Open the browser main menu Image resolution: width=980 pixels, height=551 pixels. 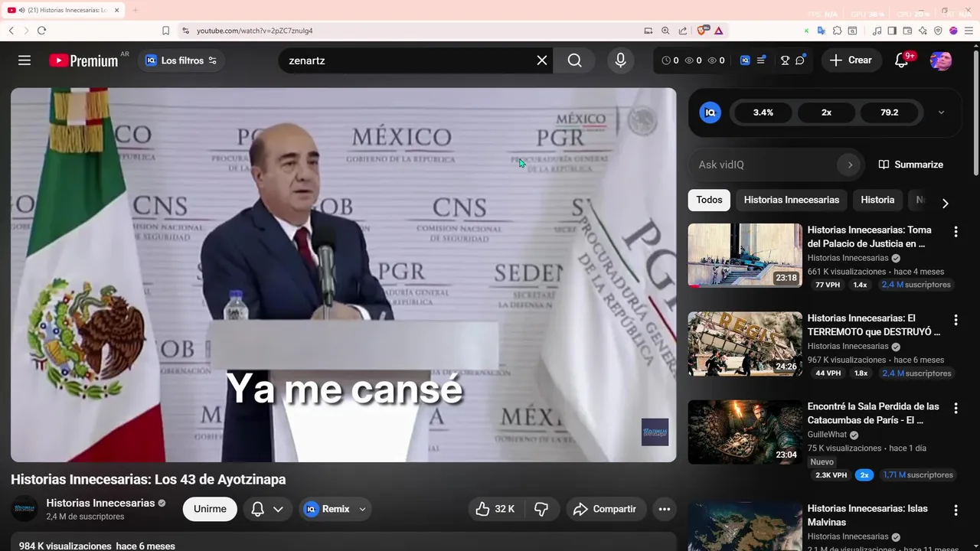969,31
